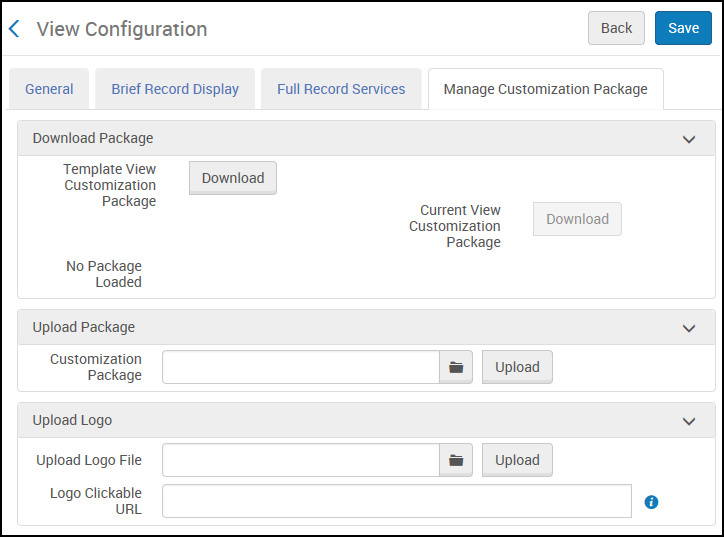Click the No Package Loaded text

click(104, 274)
